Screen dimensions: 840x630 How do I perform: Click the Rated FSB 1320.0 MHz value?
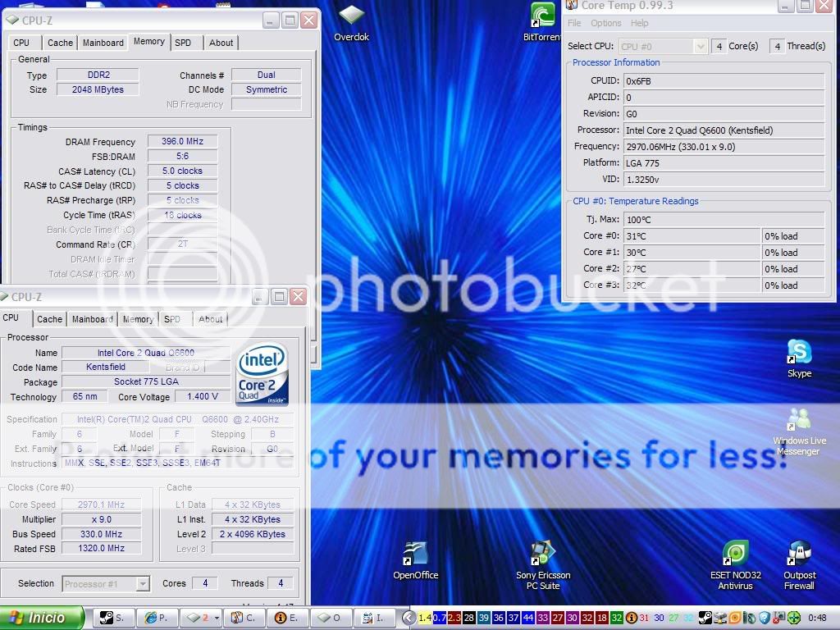click(101, 549)
